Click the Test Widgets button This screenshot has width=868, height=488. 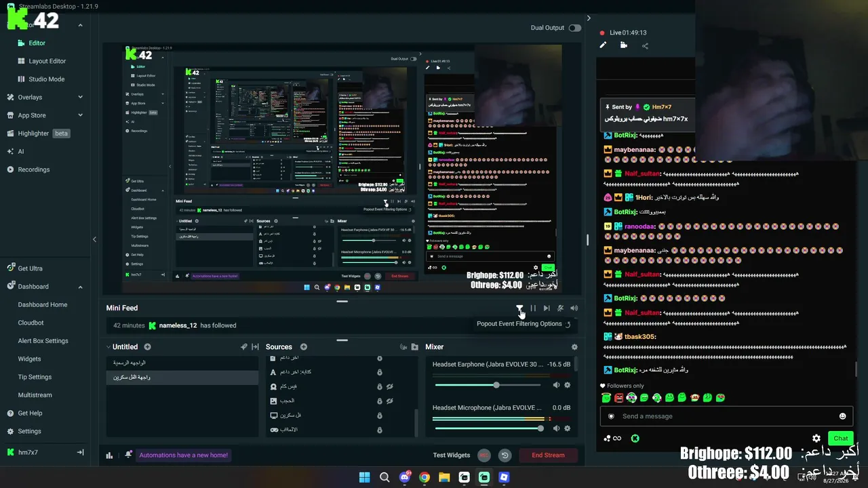pyautogui.click(x=452, y=455)
